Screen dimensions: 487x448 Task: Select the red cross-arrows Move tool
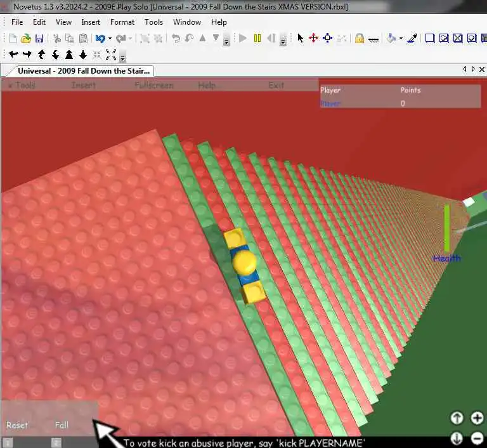(314, 38)
